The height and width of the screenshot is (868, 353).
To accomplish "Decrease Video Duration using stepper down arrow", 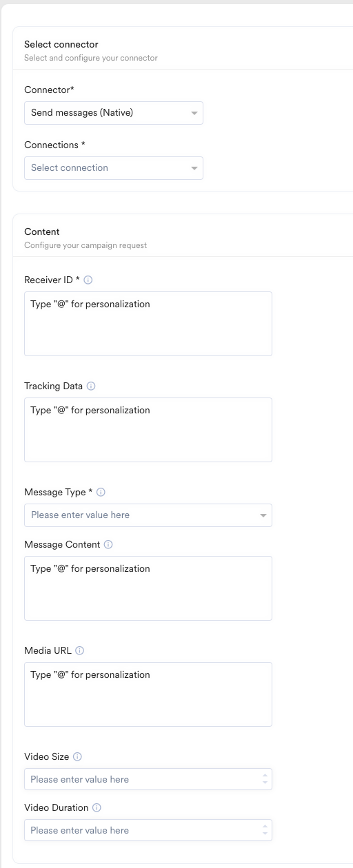I will (265, 834).
